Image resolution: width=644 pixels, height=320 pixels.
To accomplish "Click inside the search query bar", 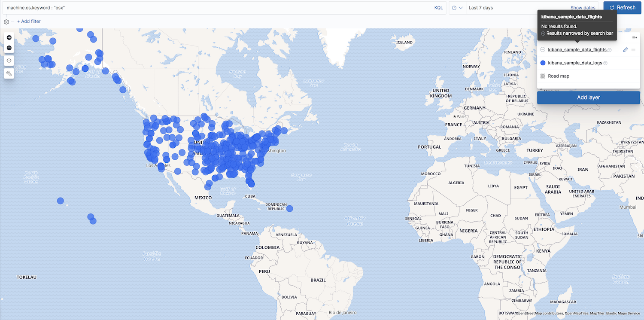I will coord(172,7).
